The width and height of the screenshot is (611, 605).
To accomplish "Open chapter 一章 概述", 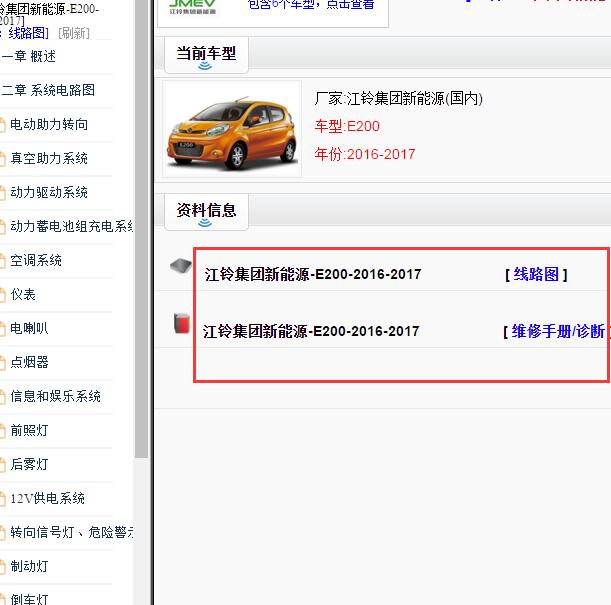I will point(28,56).
